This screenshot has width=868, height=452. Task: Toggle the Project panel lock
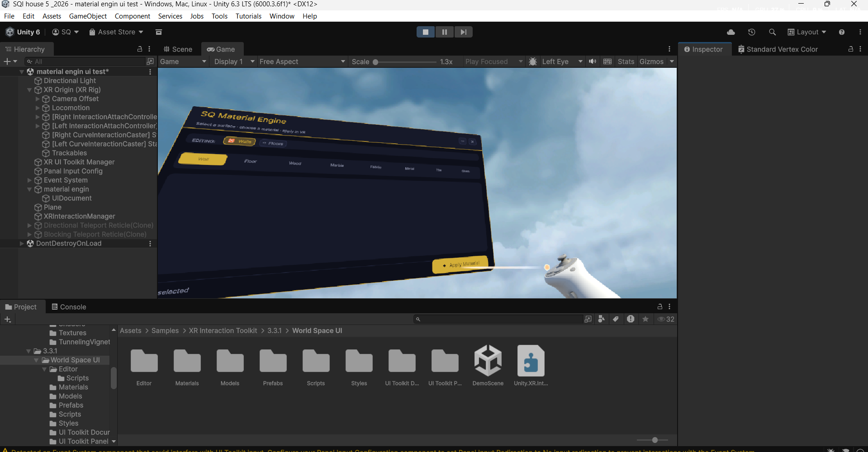660,306
